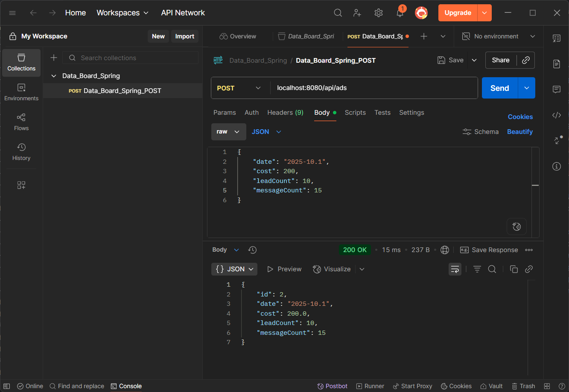Open the response Body dropdown
The height and width of the screenshot is (392, 569).
click(x=226, y=250)
